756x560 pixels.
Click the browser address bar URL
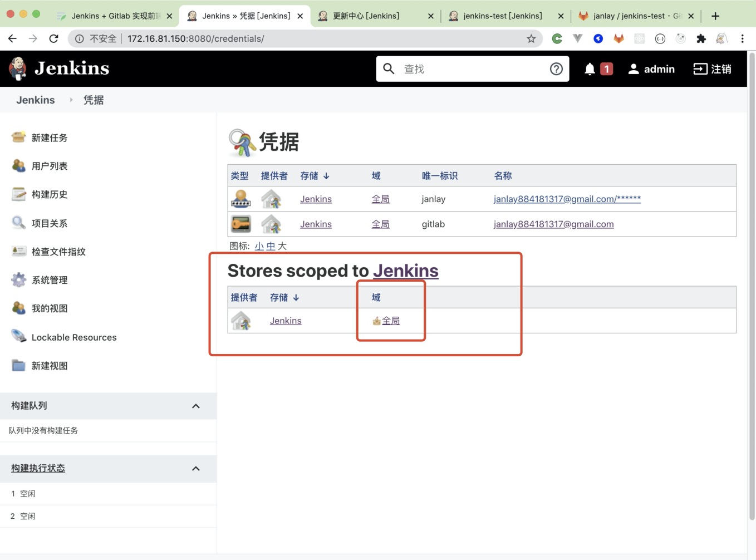pyautogui.click(x=196, y=38)
